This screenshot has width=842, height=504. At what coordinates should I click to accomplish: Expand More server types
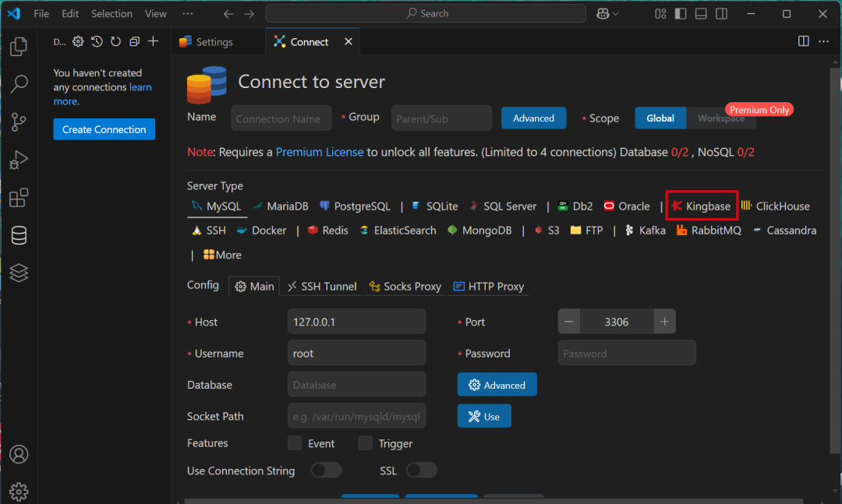[x=222, y=255]
